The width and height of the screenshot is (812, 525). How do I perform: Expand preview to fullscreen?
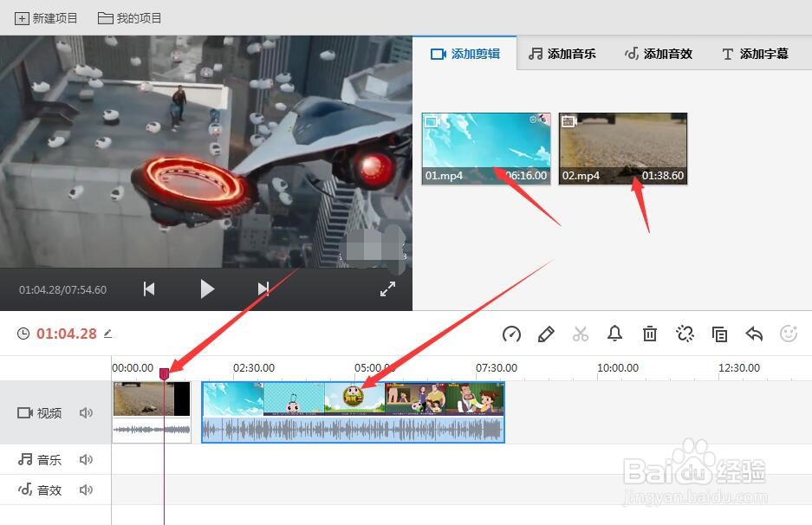[x=387, y=288]
